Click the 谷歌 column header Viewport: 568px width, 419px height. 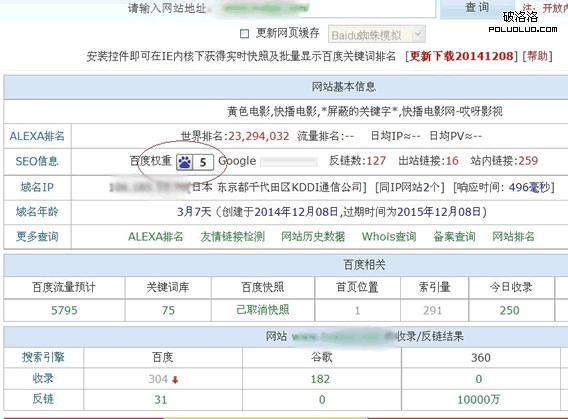(x=322, y=357)
